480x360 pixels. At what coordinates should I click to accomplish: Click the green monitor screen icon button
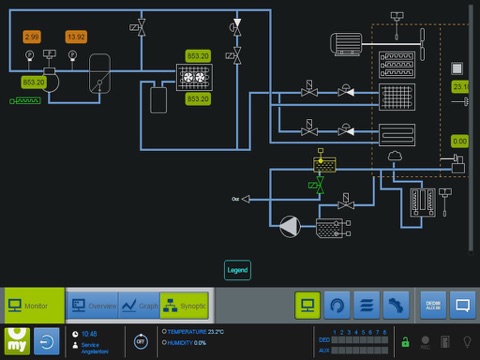pyautogui.click(x=307, y=305)
